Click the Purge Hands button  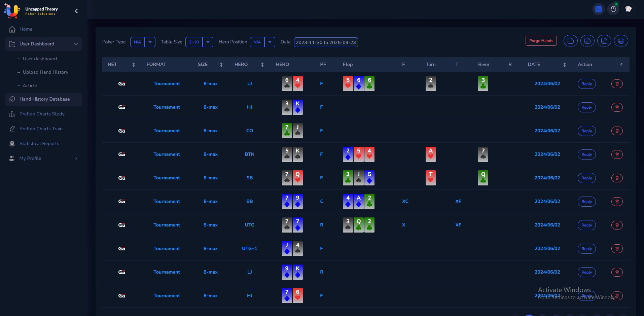[541, 41]
